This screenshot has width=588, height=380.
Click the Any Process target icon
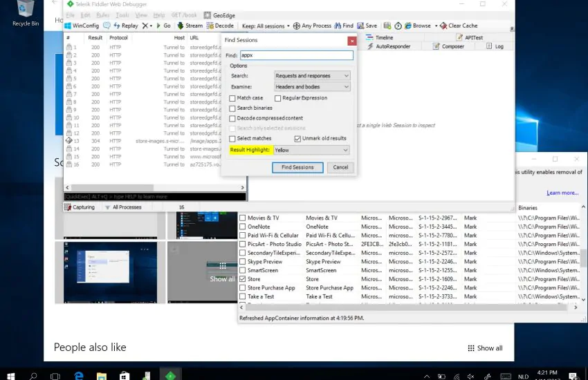click(x=297, y=26)
